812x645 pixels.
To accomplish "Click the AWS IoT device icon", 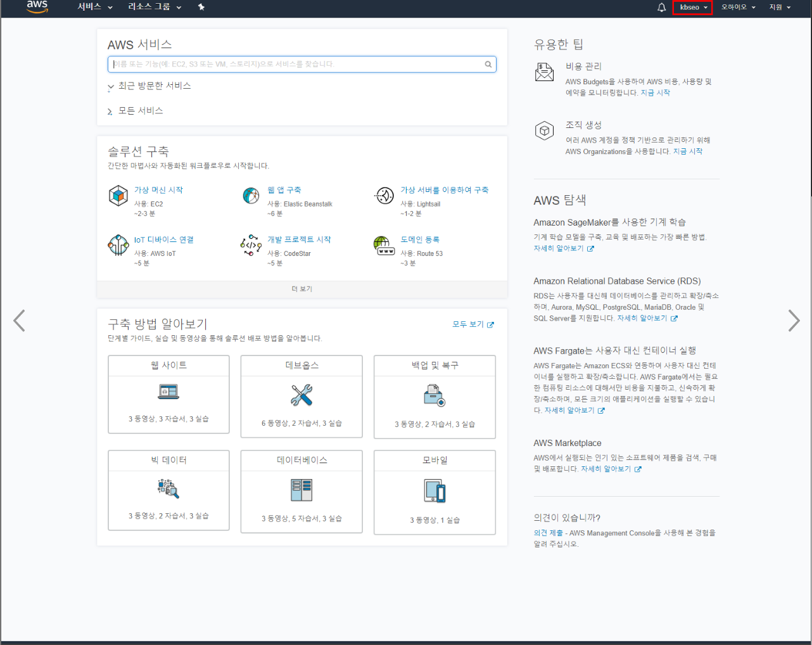I will coord(118,245).
